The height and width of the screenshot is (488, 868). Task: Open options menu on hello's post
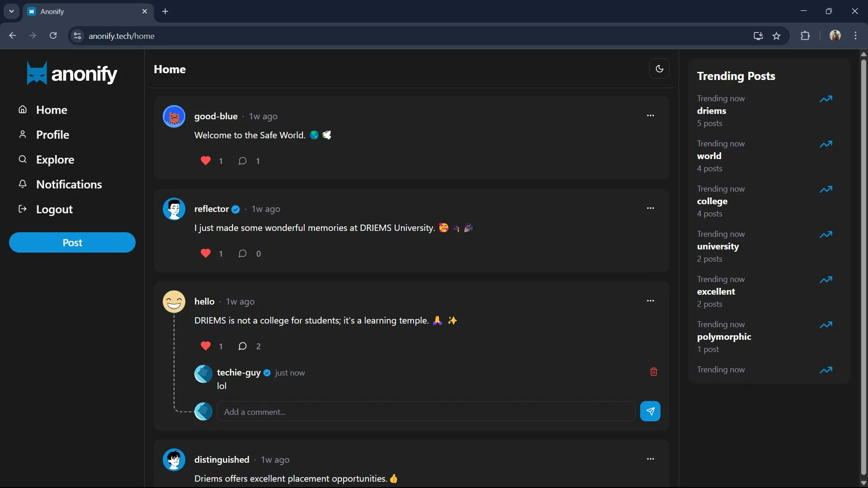tap(651, 301)
